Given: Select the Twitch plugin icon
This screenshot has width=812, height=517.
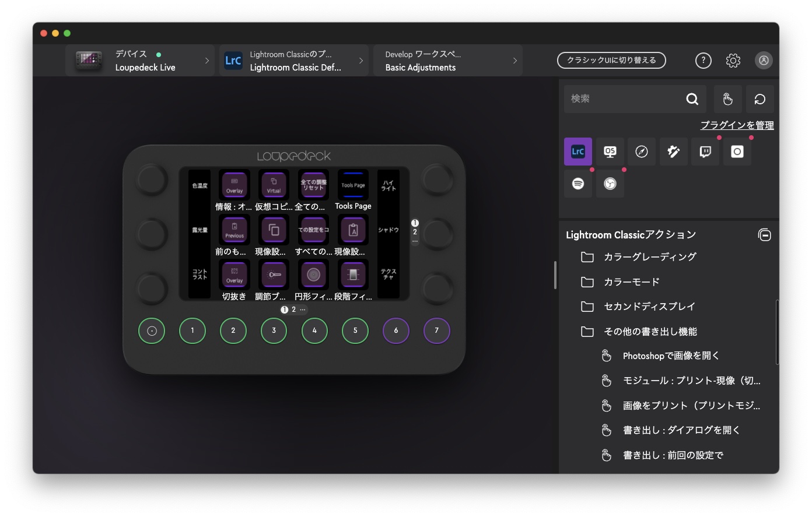Looking at the screenshot, I should point(705,152).
